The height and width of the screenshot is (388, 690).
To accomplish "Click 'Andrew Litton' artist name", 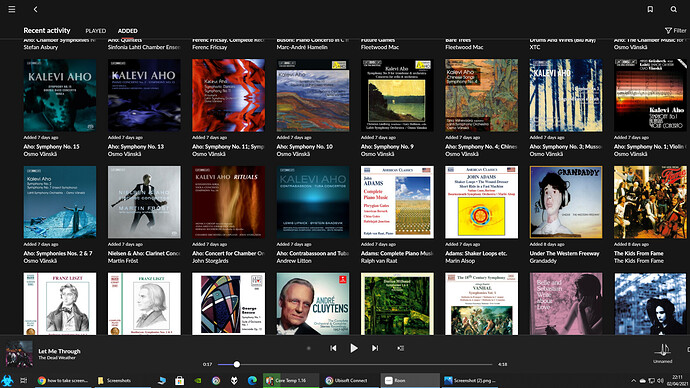I will click(294, 261).
